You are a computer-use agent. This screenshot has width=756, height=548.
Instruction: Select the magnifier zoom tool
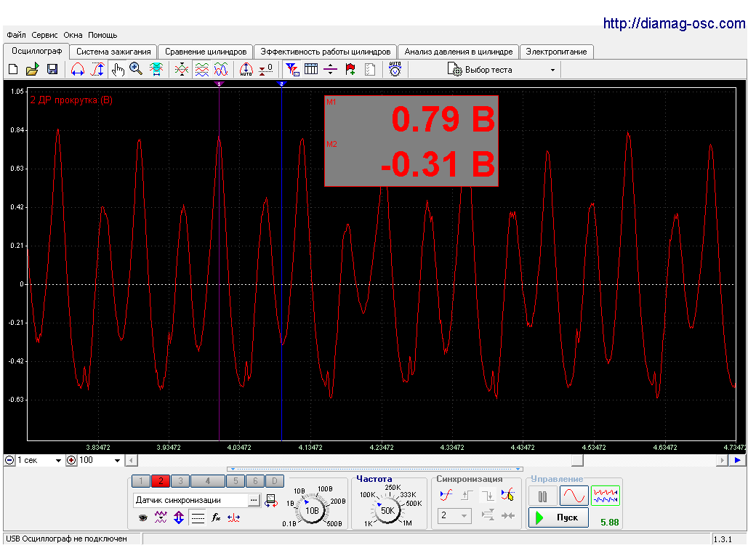tap(136, 69)
